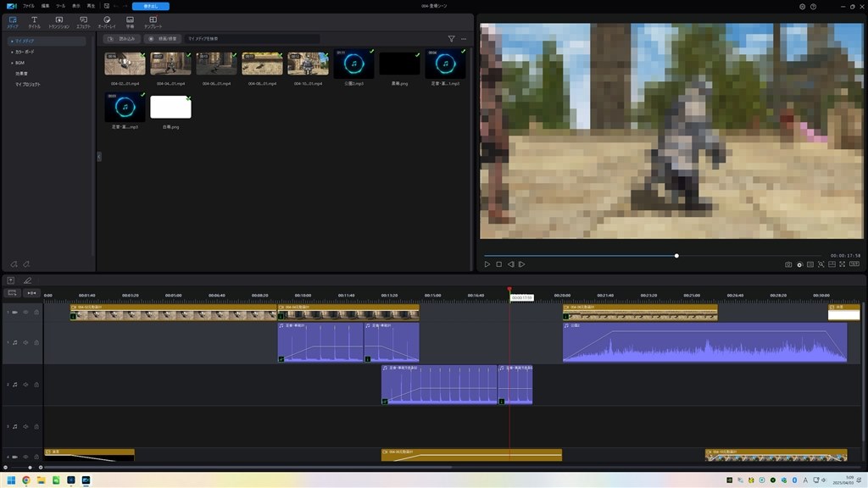The image size is (868, 488).
Task: Open the タイトル (Title) room
Action: (x=35, y=21)
